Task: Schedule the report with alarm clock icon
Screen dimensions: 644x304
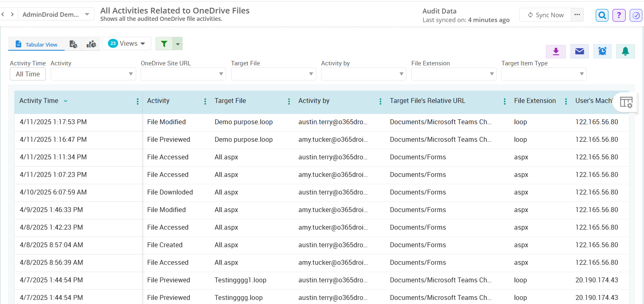Action: [602, 51]
